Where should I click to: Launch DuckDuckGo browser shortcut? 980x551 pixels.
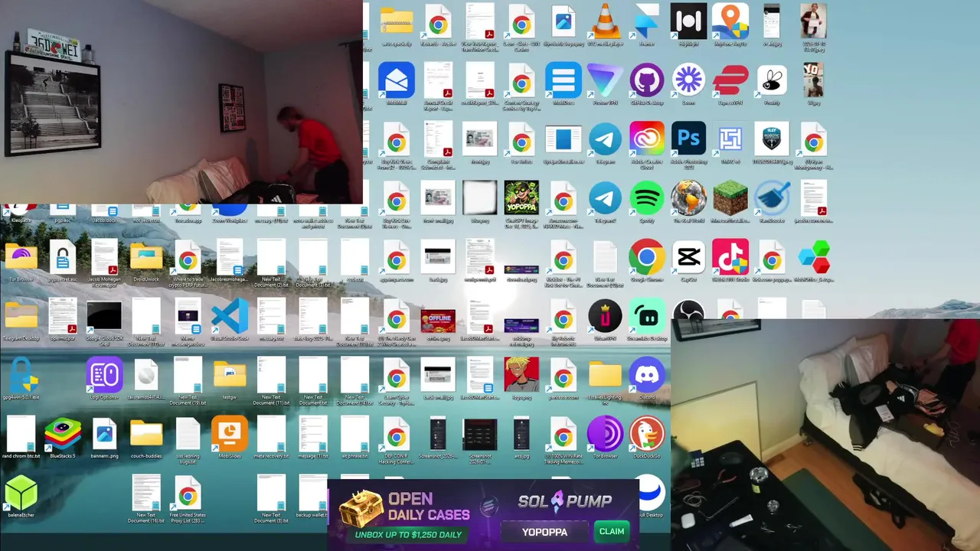click(x=646, y=434)
